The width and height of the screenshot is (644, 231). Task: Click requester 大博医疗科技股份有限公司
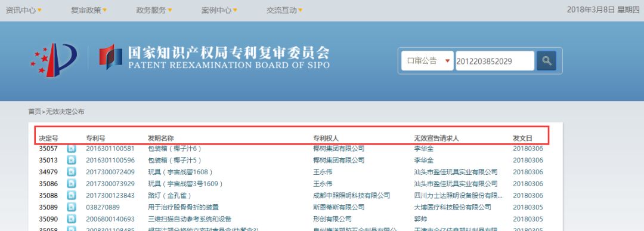[x=453, y=207]
